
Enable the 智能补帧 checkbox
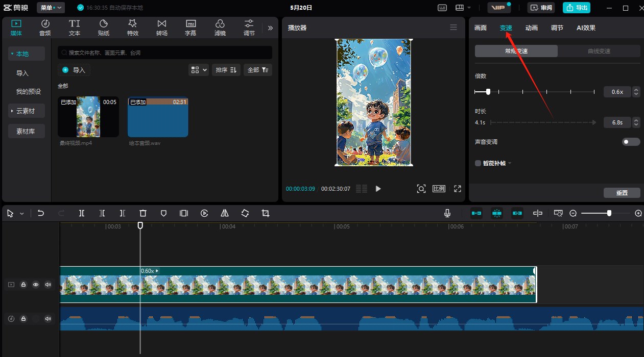tap(478, 163)
